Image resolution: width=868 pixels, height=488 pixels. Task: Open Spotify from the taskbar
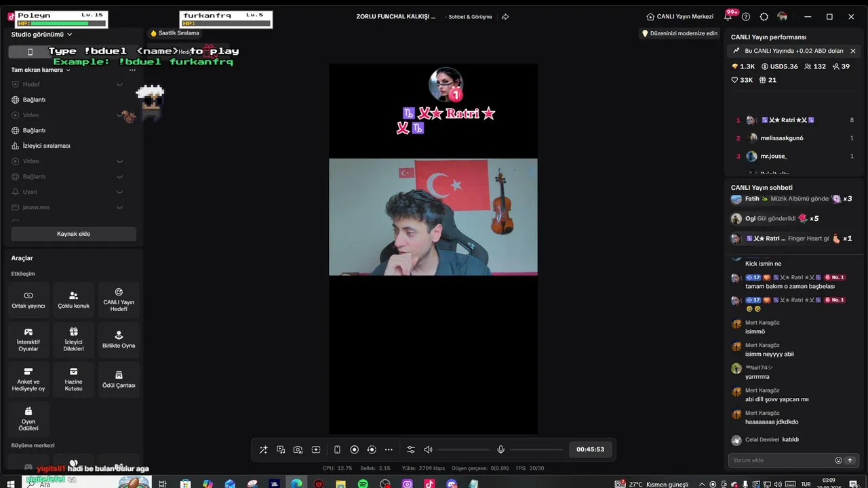click(x=363, y=484)
